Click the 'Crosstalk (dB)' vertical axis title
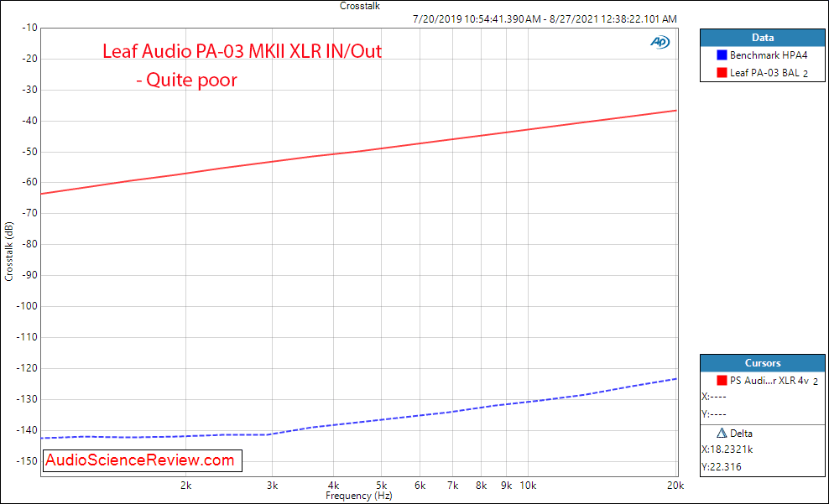829x504 pixels. coord(8,252)
